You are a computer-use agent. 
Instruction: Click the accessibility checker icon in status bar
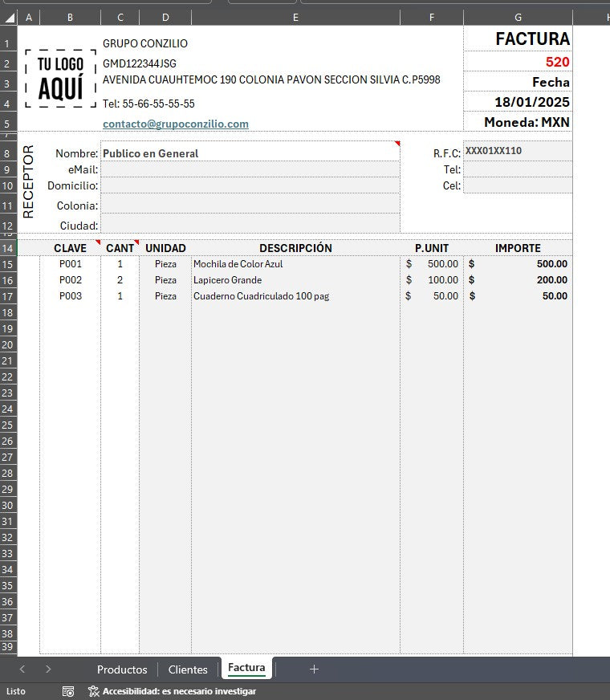[93, 691]
